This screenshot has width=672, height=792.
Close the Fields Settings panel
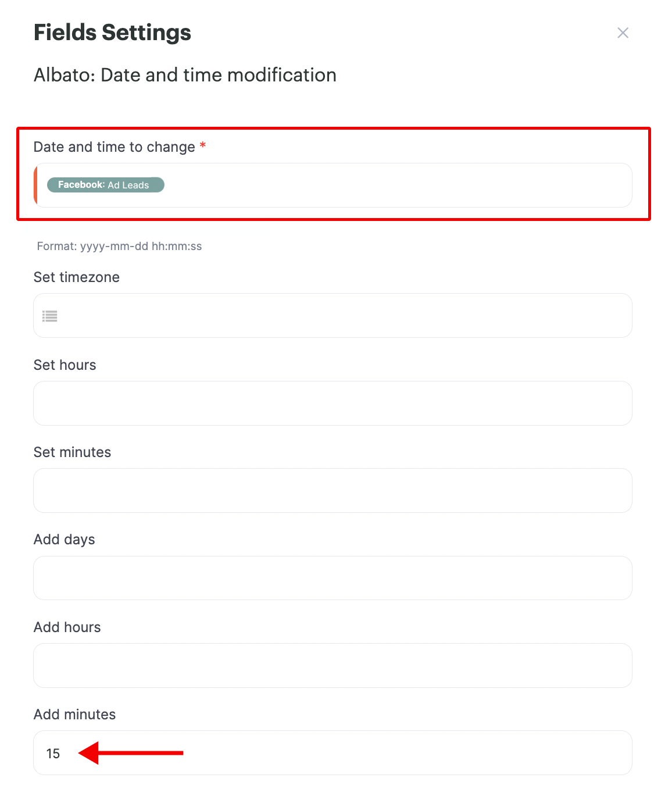coord(623,33)
